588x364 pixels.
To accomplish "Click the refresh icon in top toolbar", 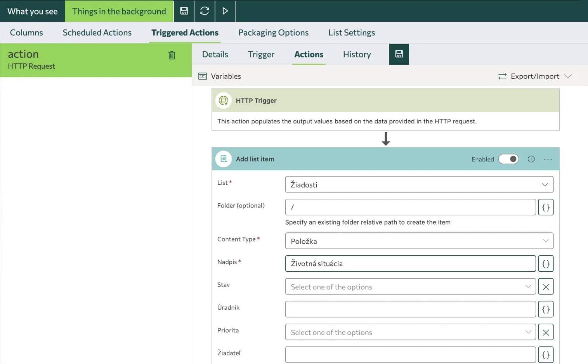I will point(205,11).
